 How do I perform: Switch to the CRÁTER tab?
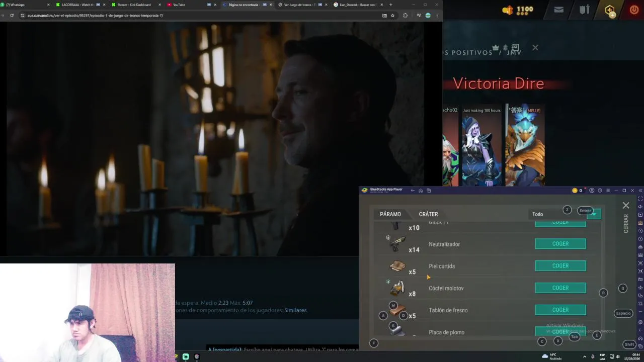click(x=429, y=214)
